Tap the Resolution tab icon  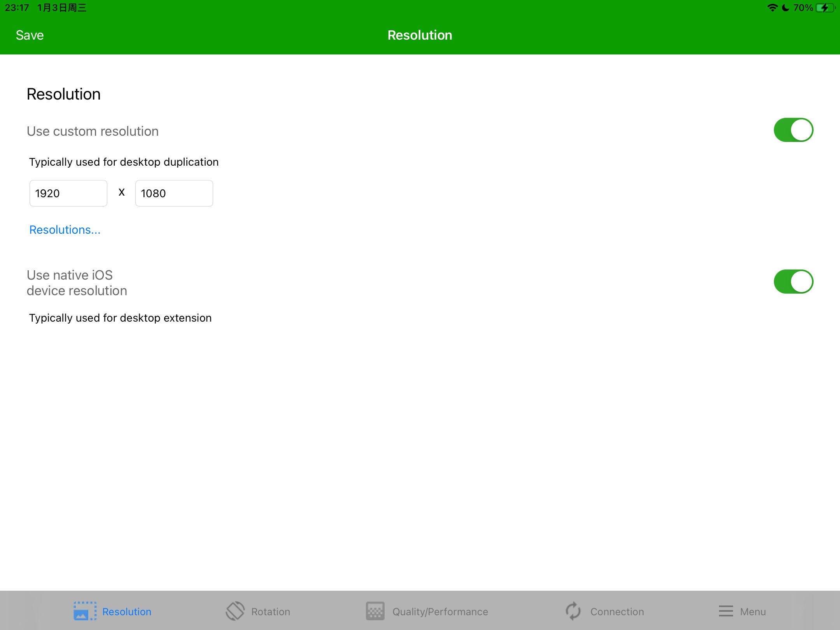pyautogui.click(x=85, y=611)
